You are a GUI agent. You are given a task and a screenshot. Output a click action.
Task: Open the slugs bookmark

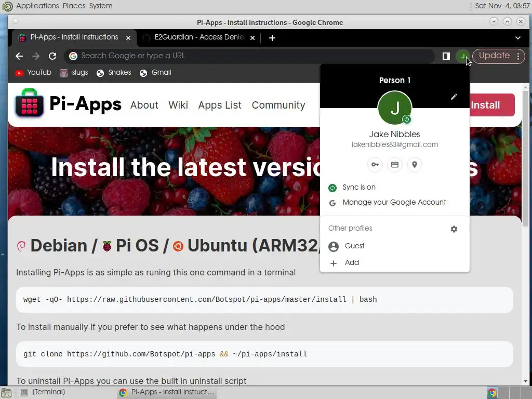click(74, 73)
